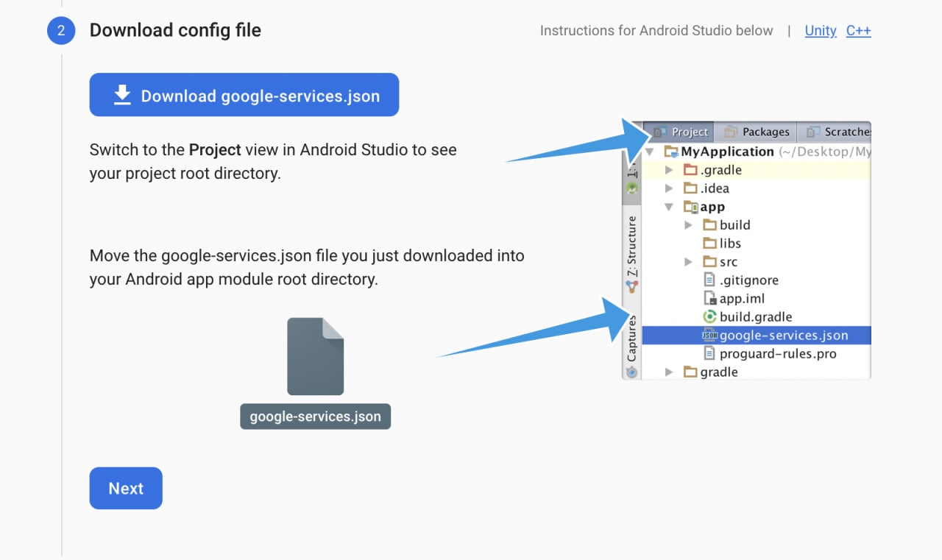
Task: Switch to the Packages tab in Android Studio
Action: point(757,132)
